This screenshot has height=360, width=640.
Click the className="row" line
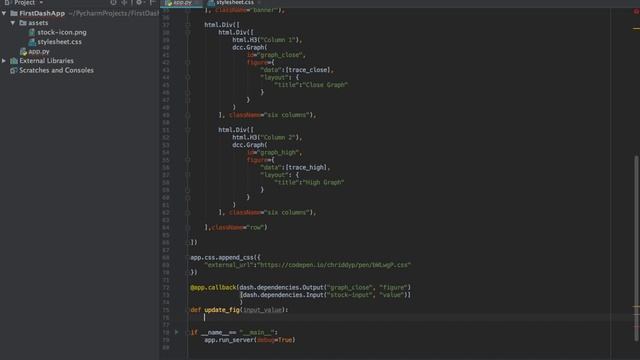[x=236, y=227]
